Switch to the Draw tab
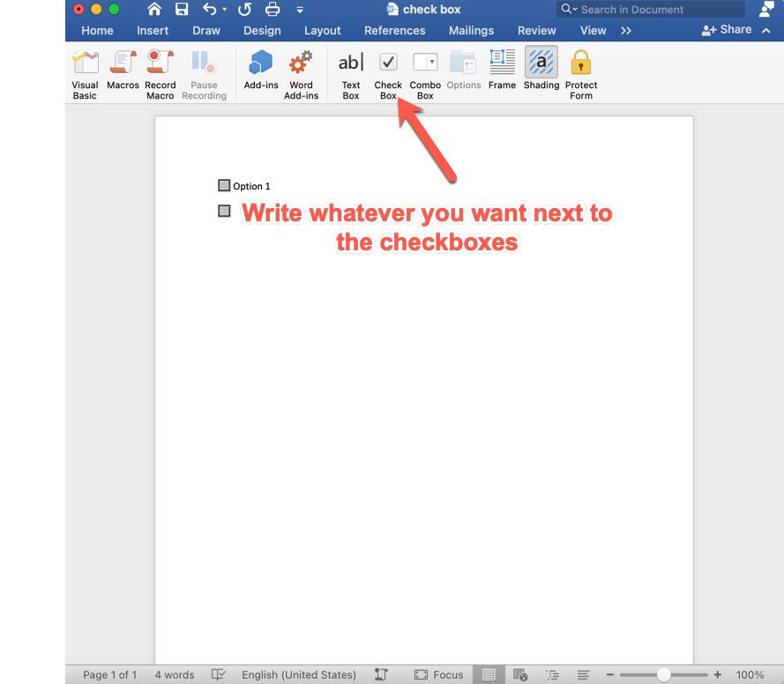 tap(206, 31)
